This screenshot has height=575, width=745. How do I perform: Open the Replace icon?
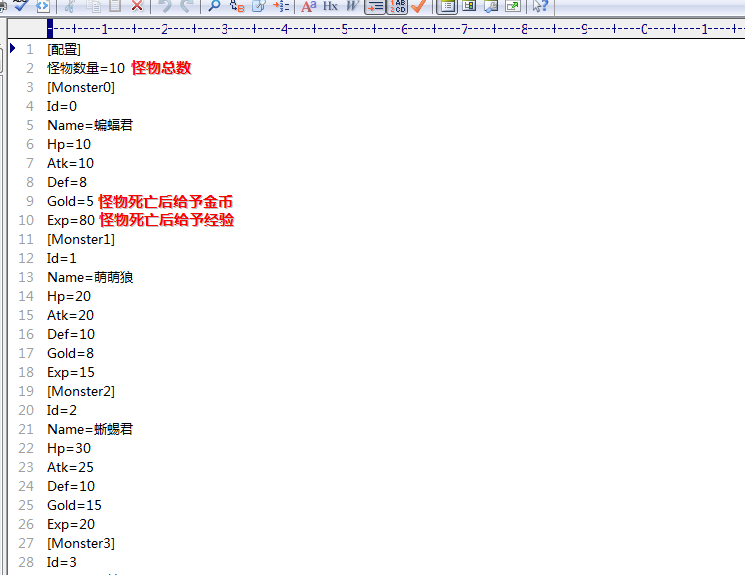tap(237, 6)
